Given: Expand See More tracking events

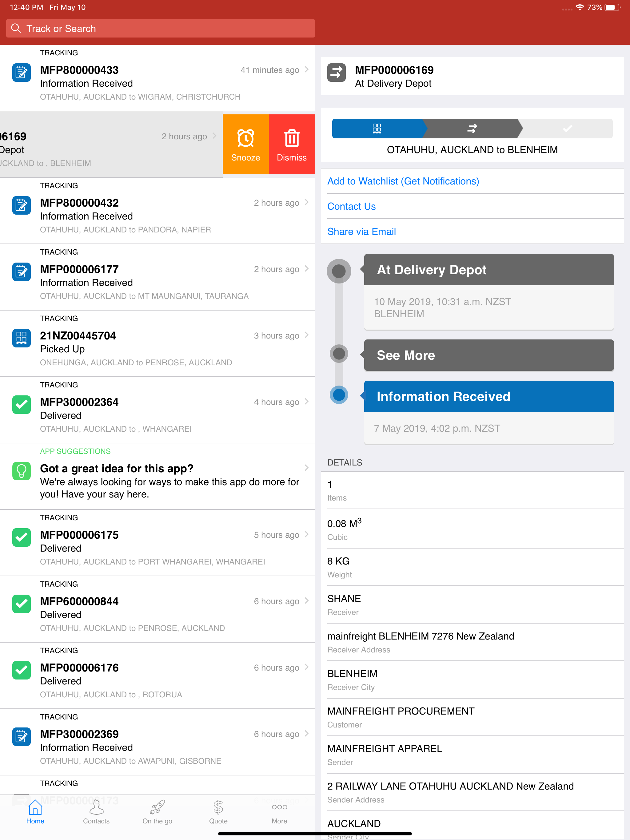Looking at the screenshot, I should (489, 355).
